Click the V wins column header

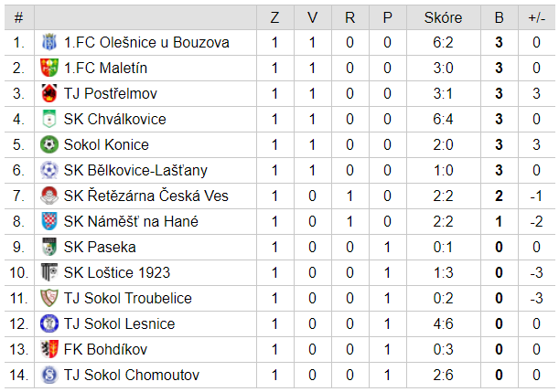[x=312, y=17]
